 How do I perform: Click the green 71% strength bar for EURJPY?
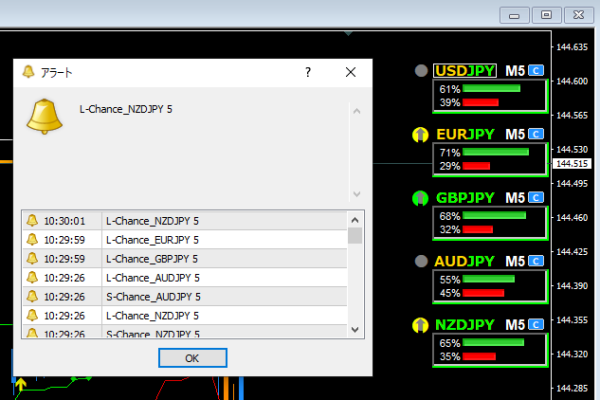(496, 152)
